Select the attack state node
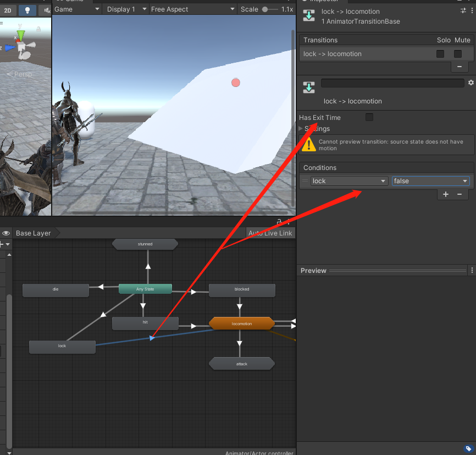 pos(242,364)
